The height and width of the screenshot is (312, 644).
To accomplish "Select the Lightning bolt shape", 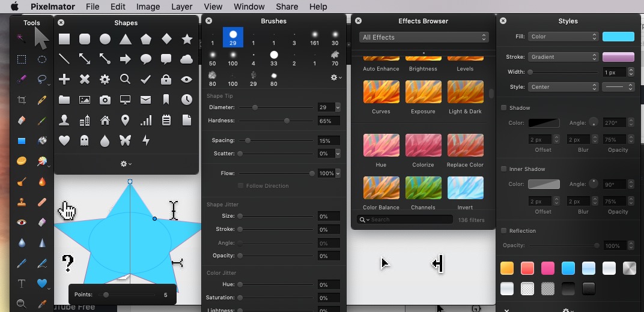I will tap(146, 140).
